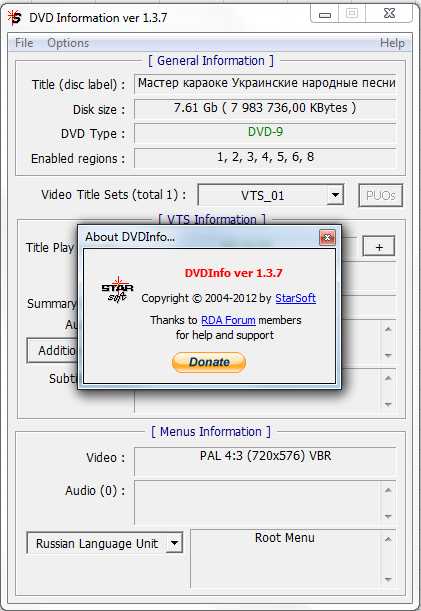The height and width of the screenshot is (611, 421).
Task: Open the Help menu
Action: pyautogui.click(x=392, y=43)
